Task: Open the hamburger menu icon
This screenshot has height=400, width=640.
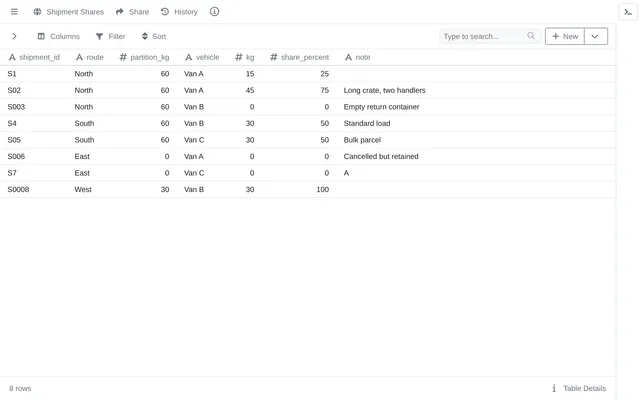Action: [14, 12]
